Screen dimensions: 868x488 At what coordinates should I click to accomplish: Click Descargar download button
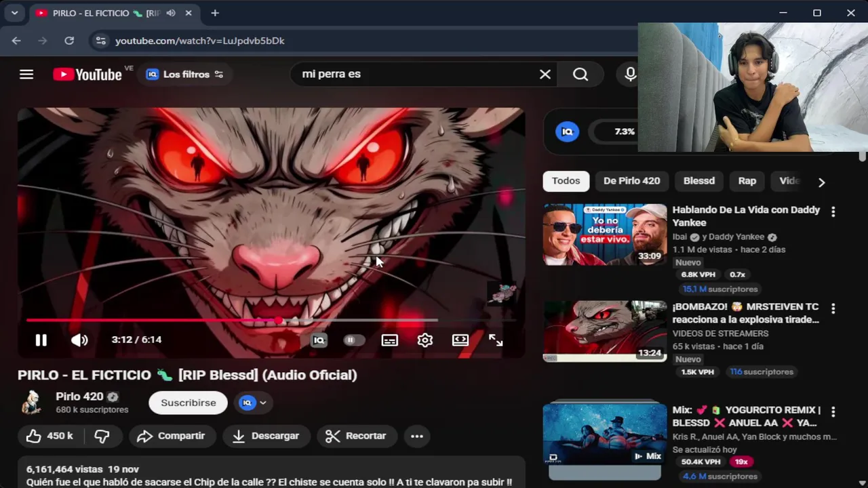tap(266, 436)
